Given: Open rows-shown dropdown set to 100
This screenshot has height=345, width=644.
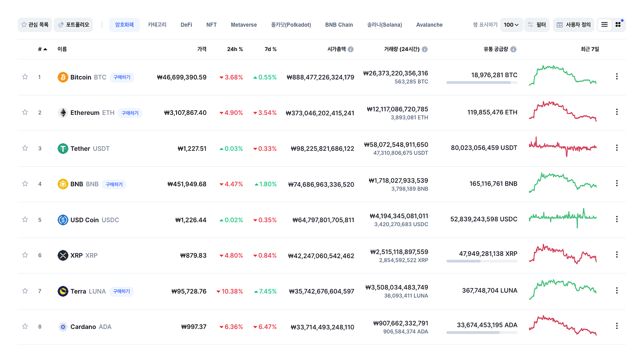Looking at the screenshot, I should [x=511, y=25].
